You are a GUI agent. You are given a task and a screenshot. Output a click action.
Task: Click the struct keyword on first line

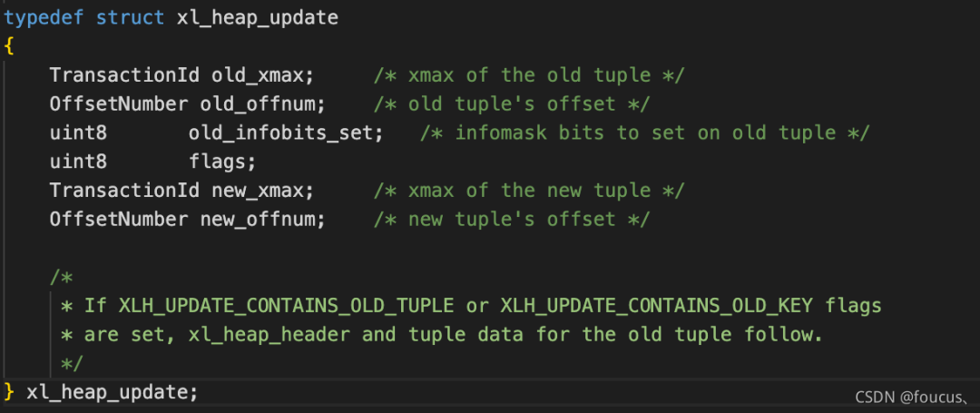point(130,17)
